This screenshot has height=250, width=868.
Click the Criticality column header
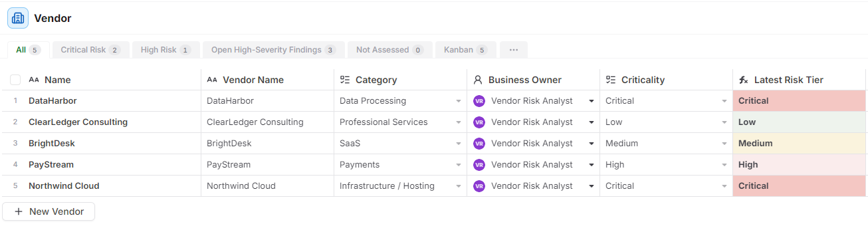(667, 80)
